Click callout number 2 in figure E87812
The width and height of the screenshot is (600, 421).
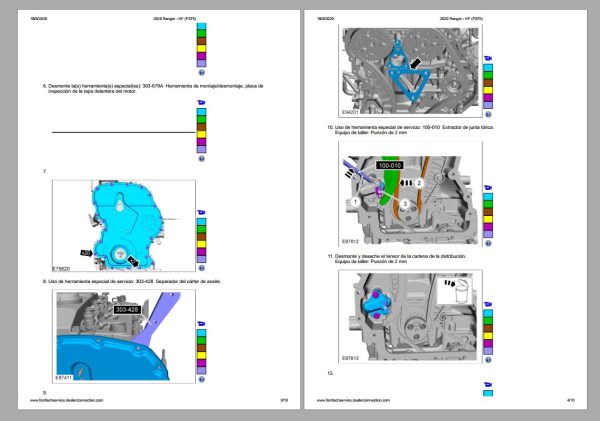(419, 183)
